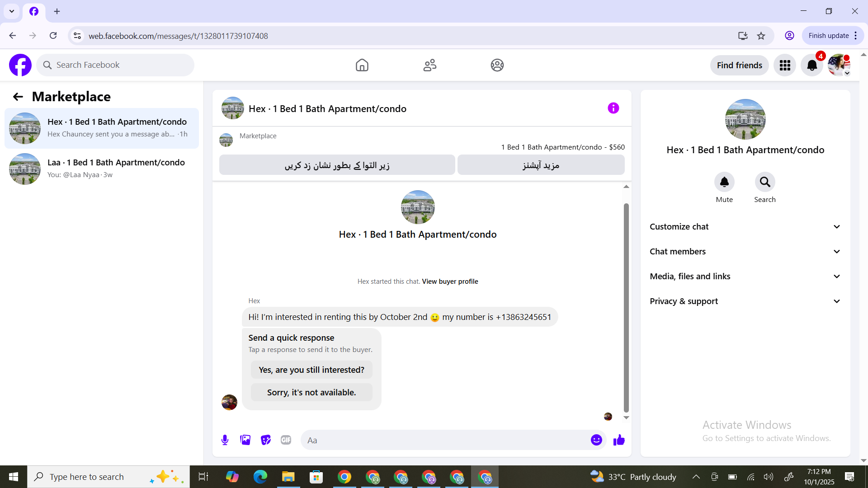Image resolution: width=868 pixels, height=488 pixels.
Task: Open the clock showing 7:12 PM
Action: point(819,477)
